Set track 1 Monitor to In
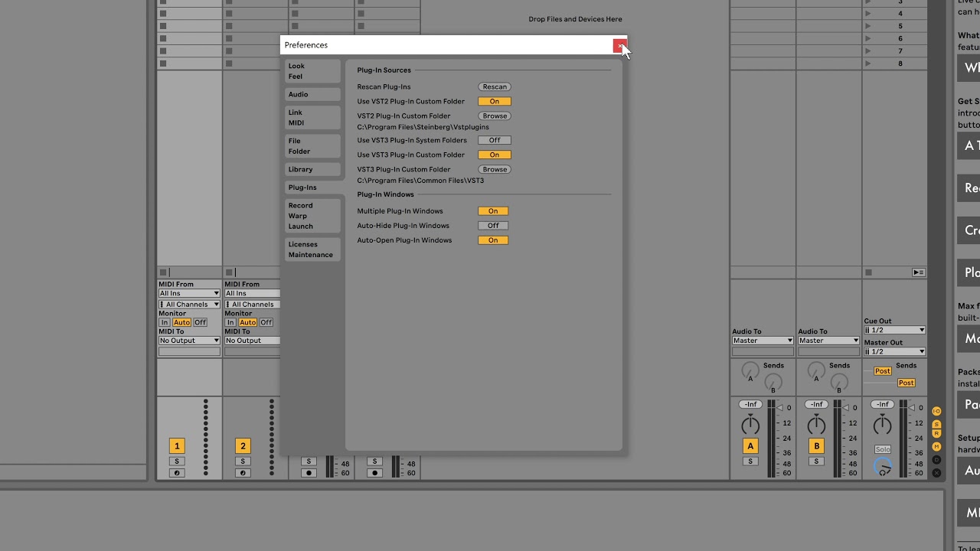Screen dimensions: 980x551 (164, 322)
